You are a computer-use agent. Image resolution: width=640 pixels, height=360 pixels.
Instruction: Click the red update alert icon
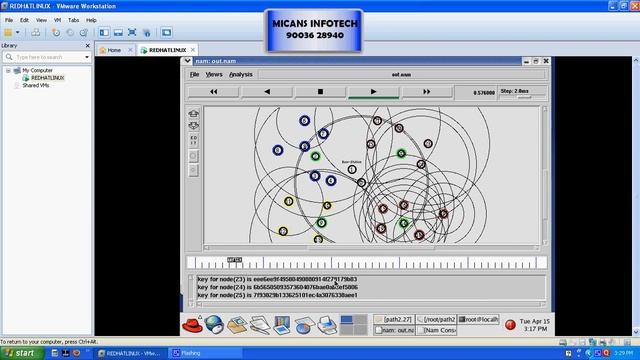510,325
